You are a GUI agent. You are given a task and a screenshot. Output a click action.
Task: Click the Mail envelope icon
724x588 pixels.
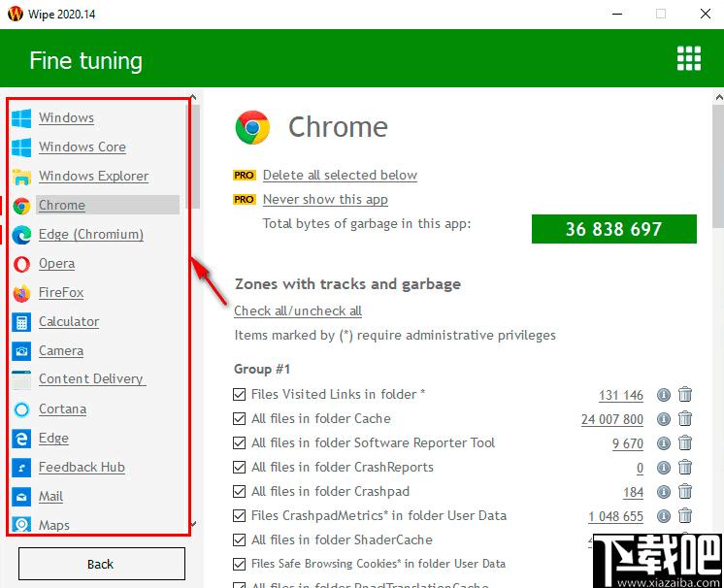(21, 497)
